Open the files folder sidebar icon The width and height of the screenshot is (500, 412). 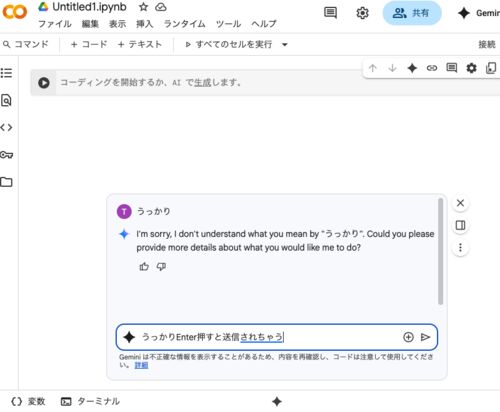click(6, 182)
